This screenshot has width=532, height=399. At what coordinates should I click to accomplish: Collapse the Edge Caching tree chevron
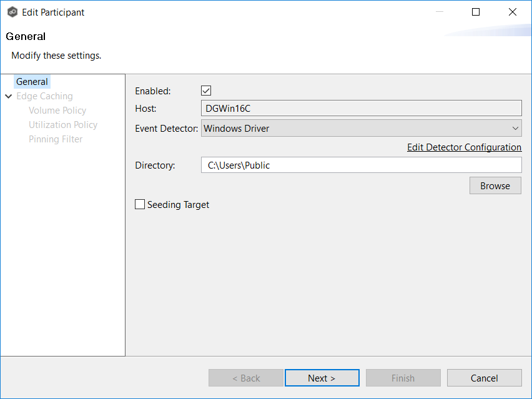coord(8,96)
